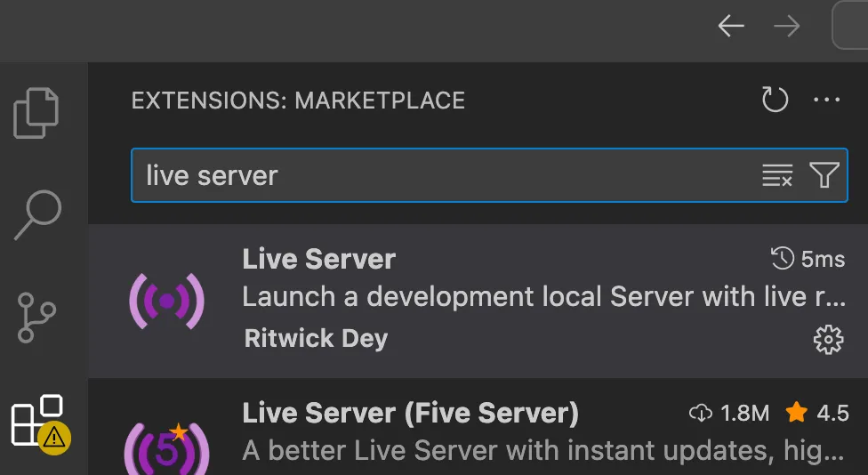The image size is (868, 475).
Task: Open the Explorer view in activity bar
Action: 36,113
